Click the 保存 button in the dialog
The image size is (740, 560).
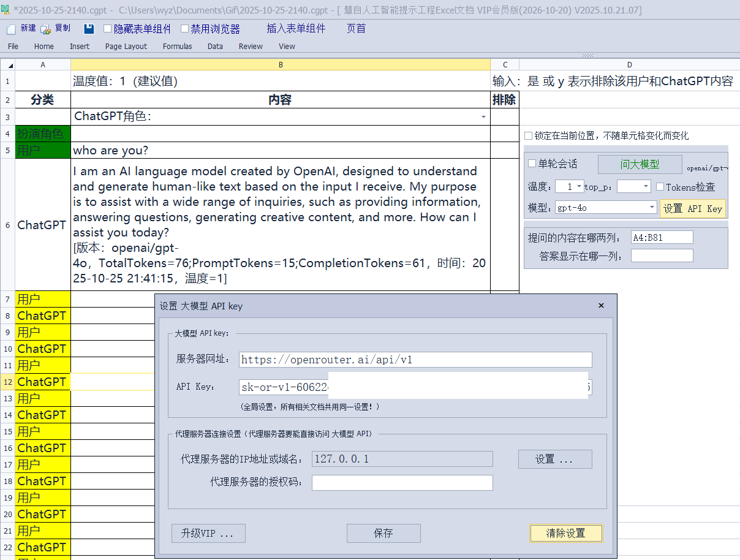point(383,533)
